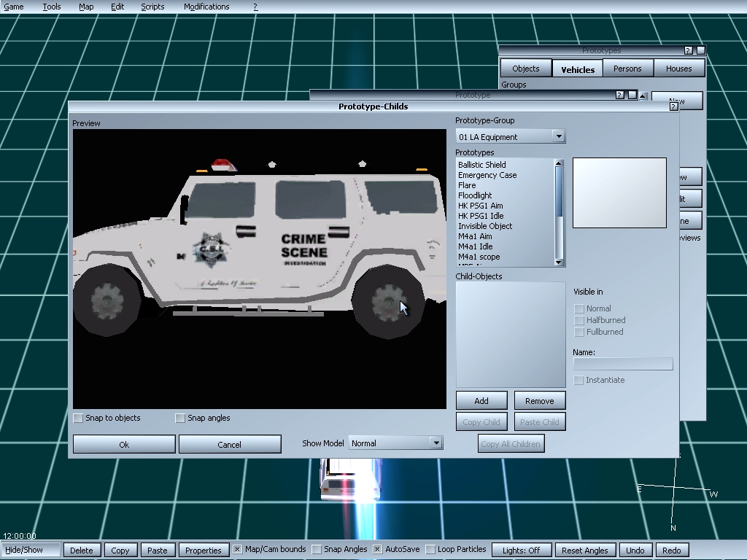Open the Map menu
The width and height of the screenshot is (747, 560).
tap(86, 7)
